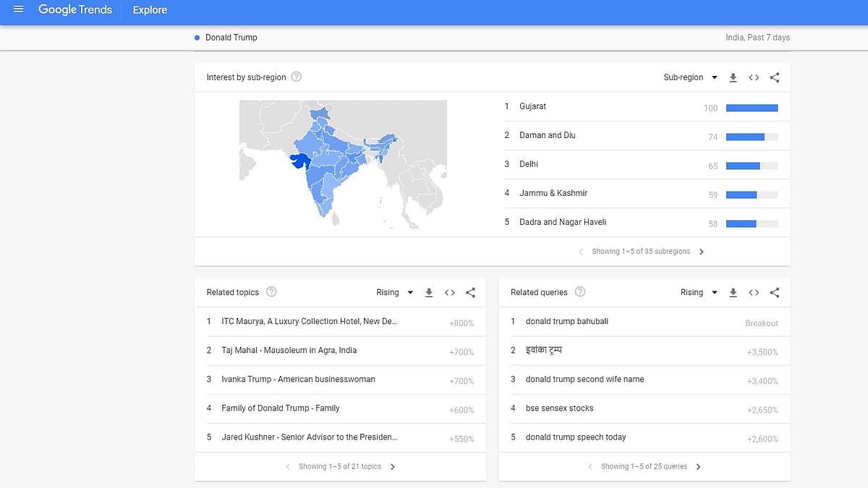
Task: Open the hamburger main menu
Action: (x=19, y=9)
